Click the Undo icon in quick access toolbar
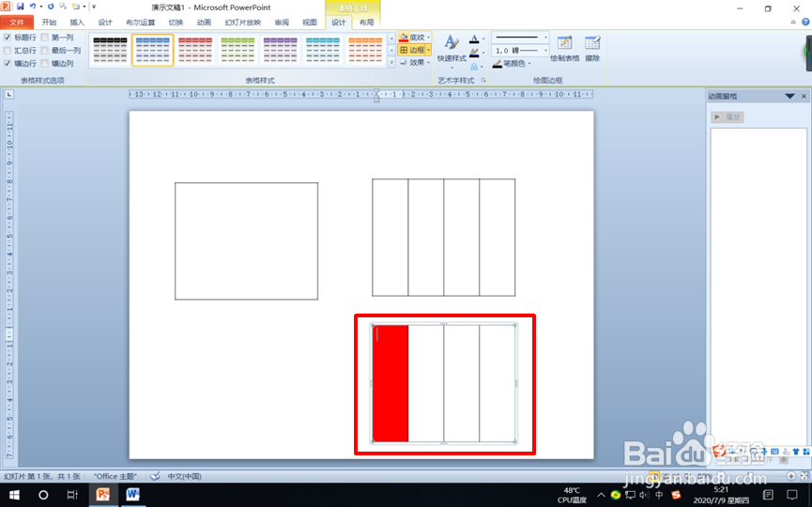Image resolution: width=812 pixels, height=507 pixels. (33, 7)
